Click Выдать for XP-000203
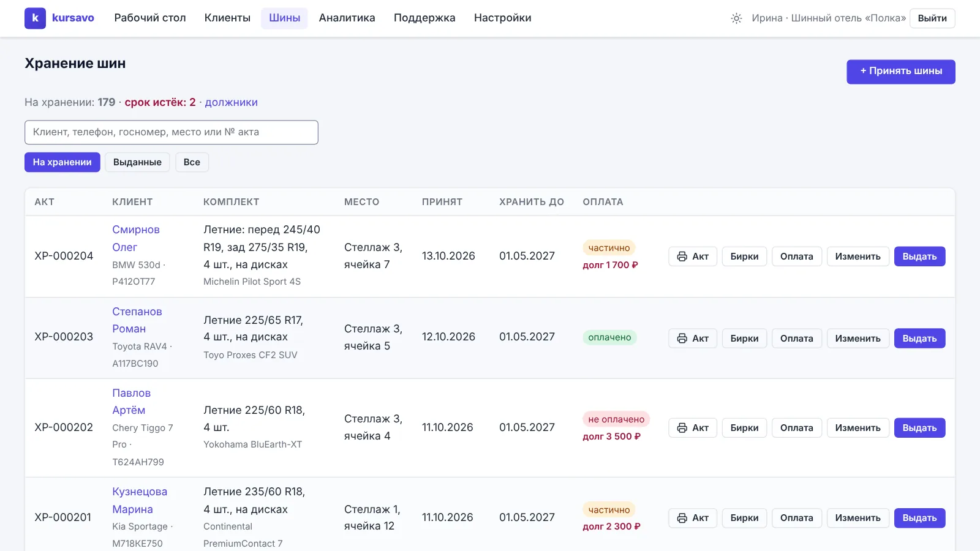This screenshot has height=551, width=980. pyautogui.click(x=920, y=338)
